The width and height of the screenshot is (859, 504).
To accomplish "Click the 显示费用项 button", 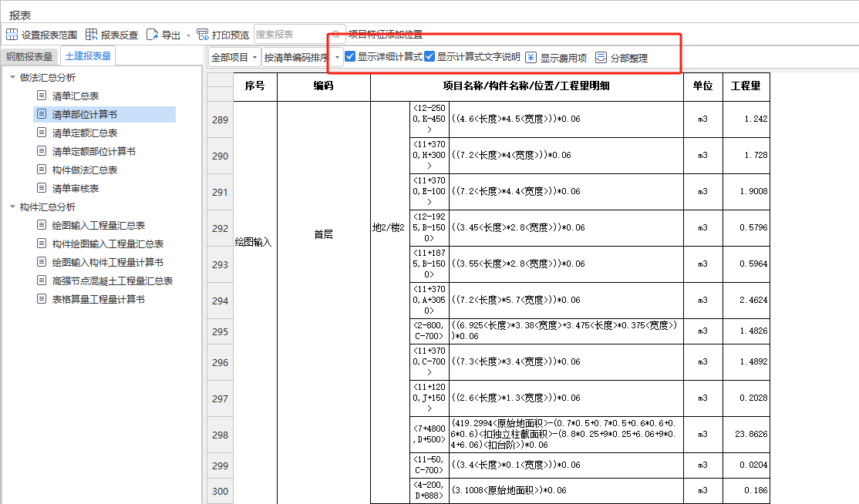I will (556, 58).
